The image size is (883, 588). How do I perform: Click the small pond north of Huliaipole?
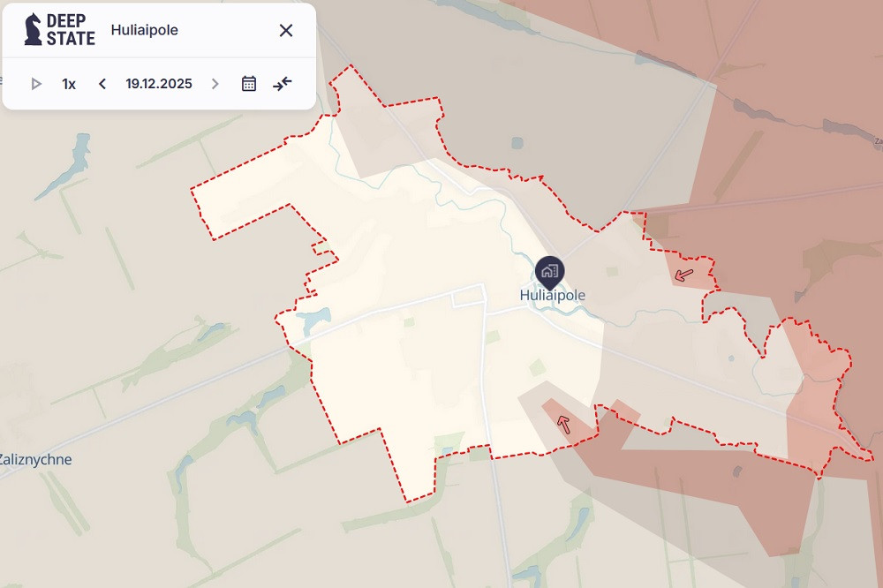coord(517,143)
